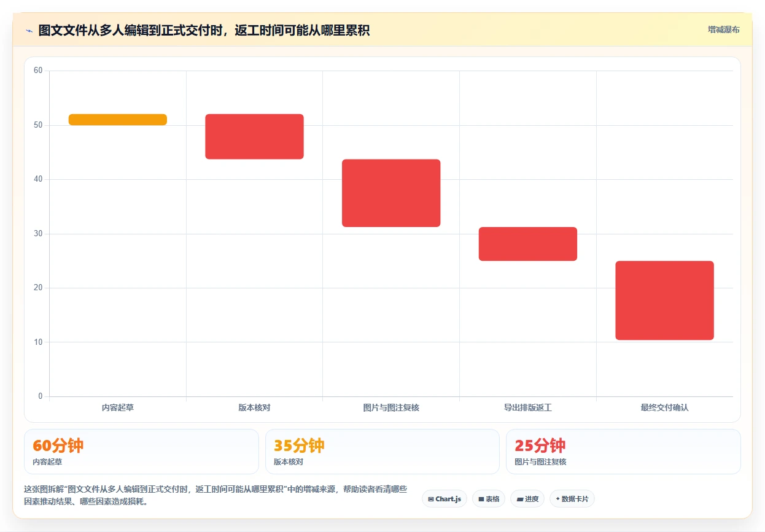Select the 表格 tag chip
This screenshot has height=532, width=765.
[x=489, y=499]
